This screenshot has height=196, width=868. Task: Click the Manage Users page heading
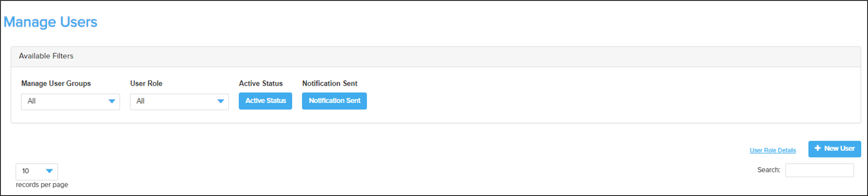pyautogui.click(x=51, y=22)
